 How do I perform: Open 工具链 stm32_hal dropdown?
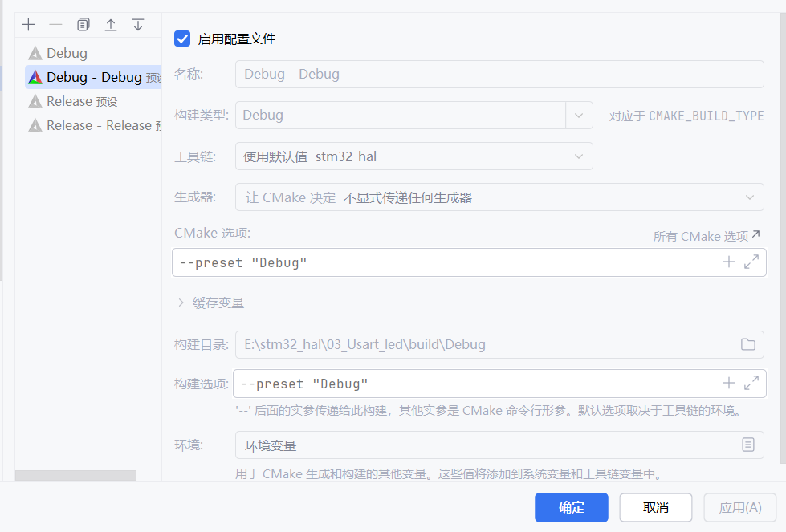pos(414,156)
